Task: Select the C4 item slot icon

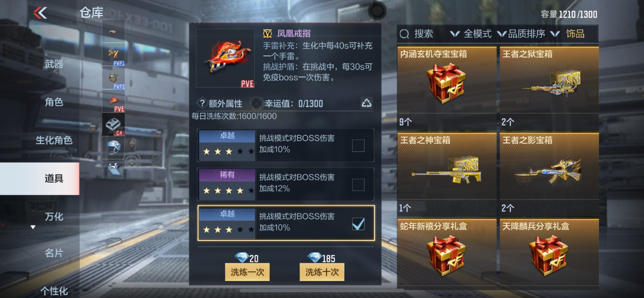Action: (114, 125)
